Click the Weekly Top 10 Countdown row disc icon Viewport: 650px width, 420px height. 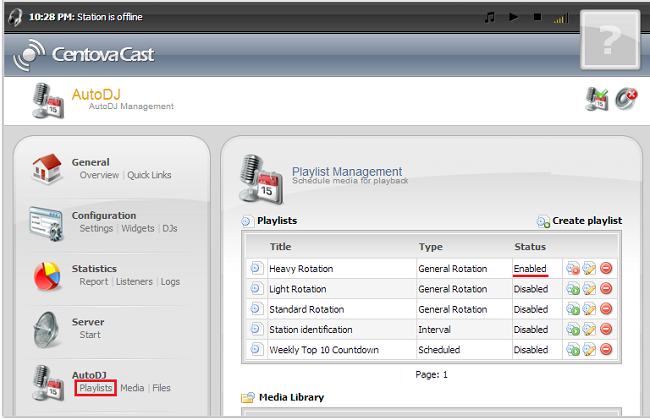[256, 350]
